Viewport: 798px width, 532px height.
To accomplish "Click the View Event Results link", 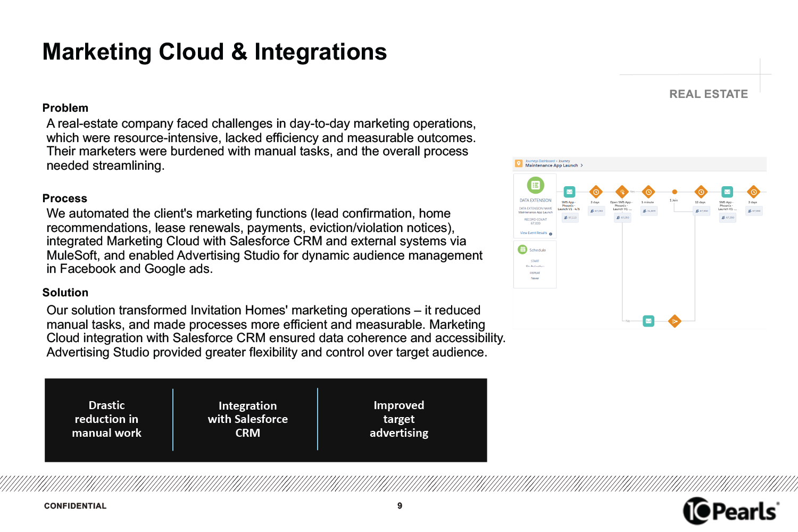I will point(534,233).
